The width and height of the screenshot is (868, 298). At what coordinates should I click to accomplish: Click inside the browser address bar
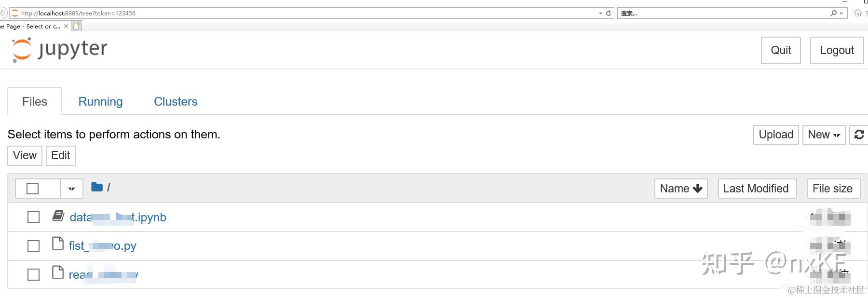pos(289,13)
